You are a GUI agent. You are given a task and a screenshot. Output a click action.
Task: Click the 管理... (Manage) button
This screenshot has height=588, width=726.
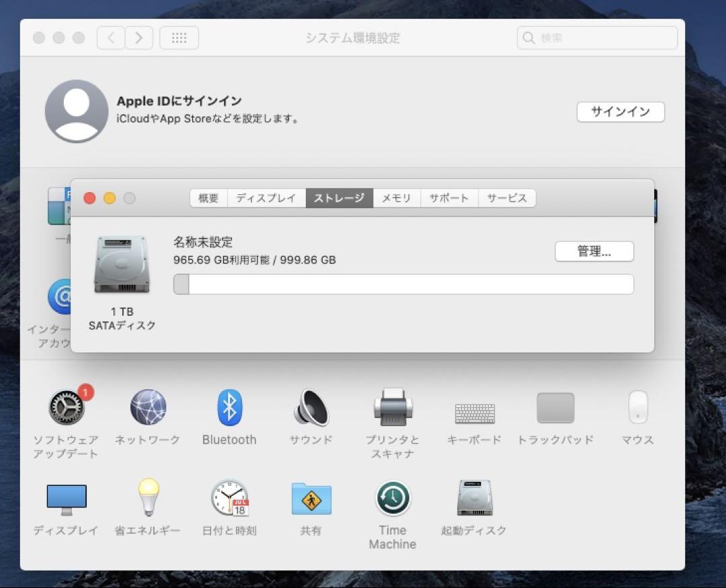pyautogui.click(x=594, y=251)
